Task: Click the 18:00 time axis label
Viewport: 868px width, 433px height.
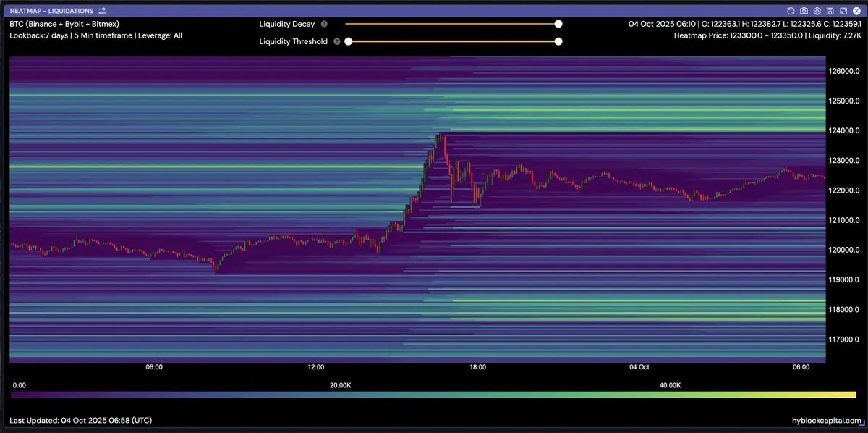Action: click(x=477, y=367)
